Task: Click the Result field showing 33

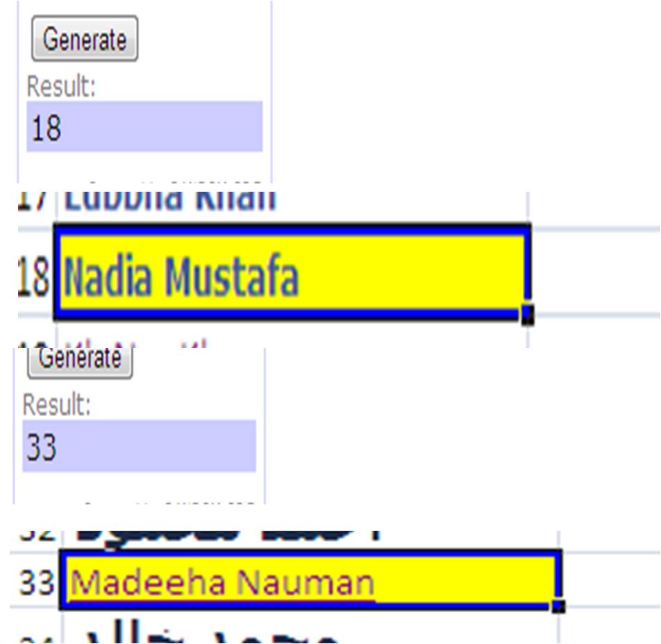Action: pos(139,446)
